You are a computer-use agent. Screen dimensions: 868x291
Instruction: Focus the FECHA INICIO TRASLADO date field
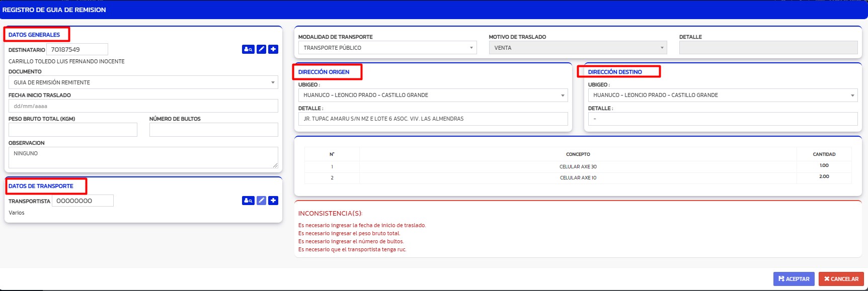143,106
